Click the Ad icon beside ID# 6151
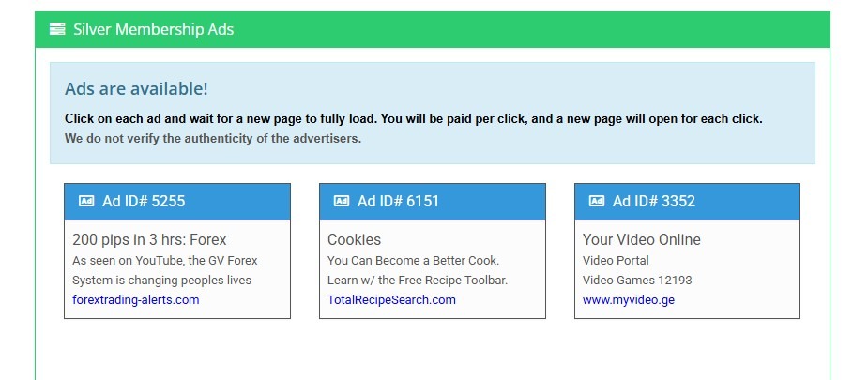This screenshot has height=380, width=868. (x=342, y=201)
